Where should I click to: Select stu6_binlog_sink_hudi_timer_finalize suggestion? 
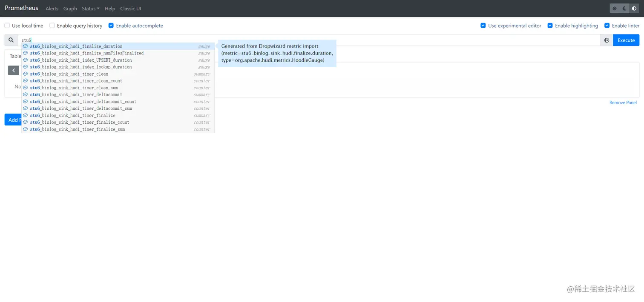[x=118, y=115]
